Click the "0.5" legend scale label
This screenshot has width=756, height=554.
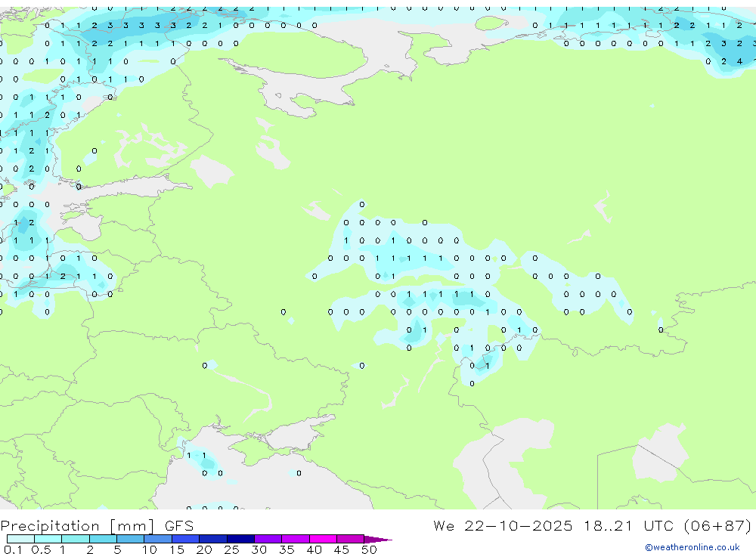pyautogui.click(x=41, y=549)
